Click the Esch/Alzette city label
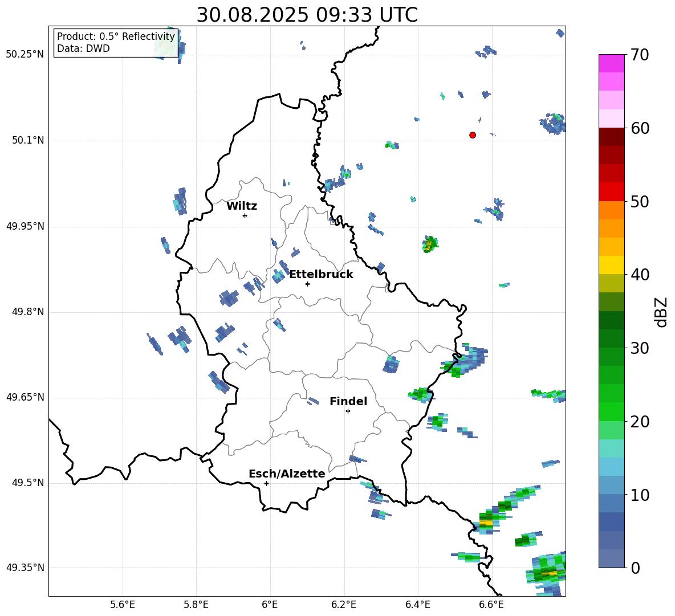 point(287,474)
